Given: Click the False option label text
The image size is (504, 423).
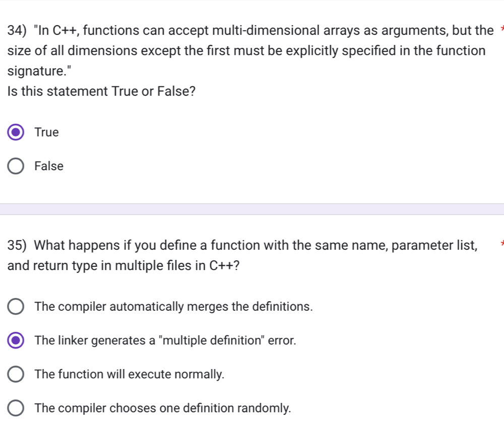Looking at the screenshot, I should (x=48, y=166).
